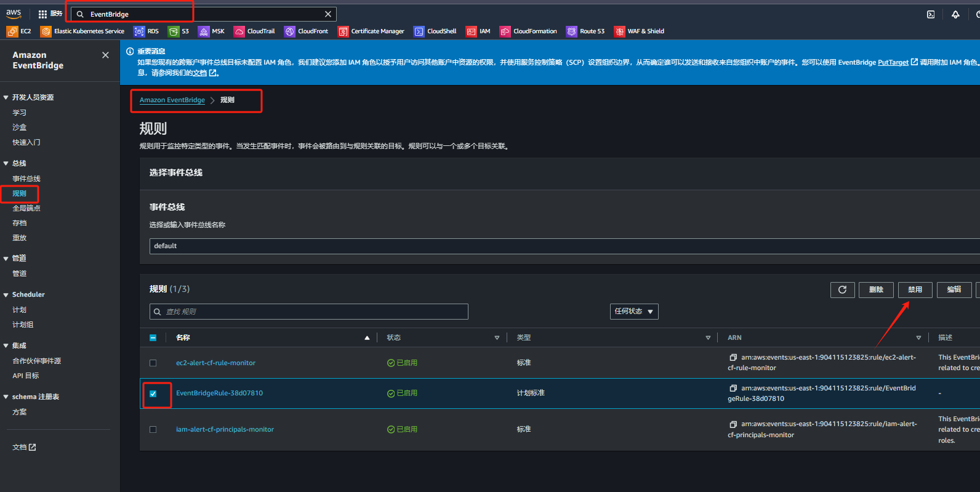Open rule EventBridgeRule-38d07810 link
This screenshot has width=980, height=492.
click(219, 393)
